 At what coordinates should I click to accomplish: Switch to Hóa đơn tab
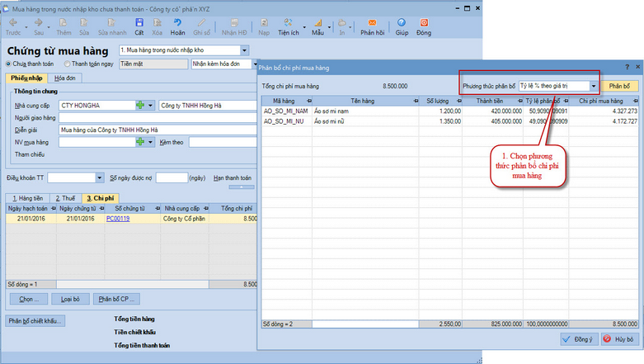(x=65, y=78)
